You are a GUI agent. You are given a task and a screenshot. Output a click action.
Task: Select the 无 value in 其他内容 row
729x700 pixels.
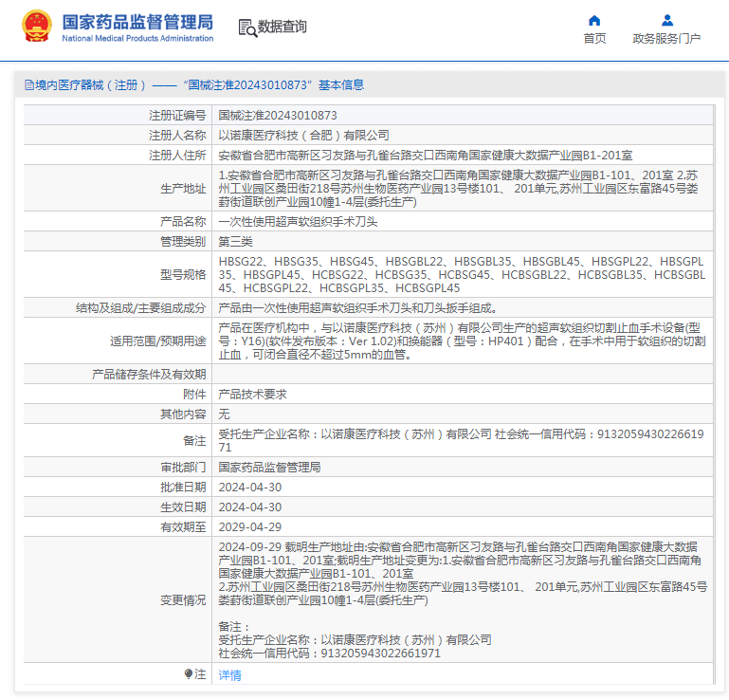pyautogui.click(x=224, y=414)
